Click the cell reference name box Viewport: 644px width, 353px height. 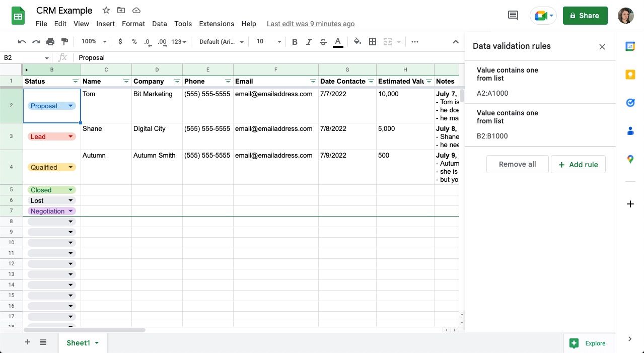(23, 58)
